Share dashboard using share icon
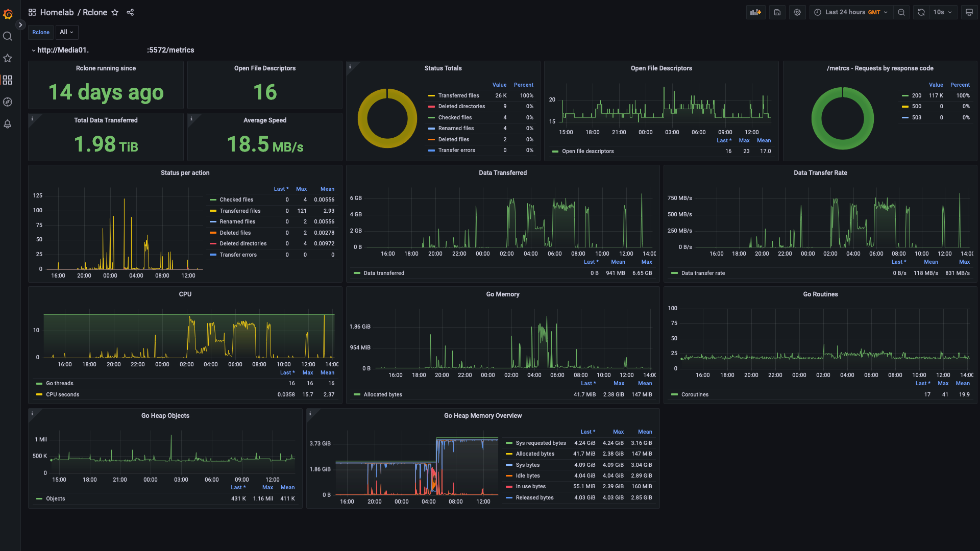 click(x=130, y=12)
